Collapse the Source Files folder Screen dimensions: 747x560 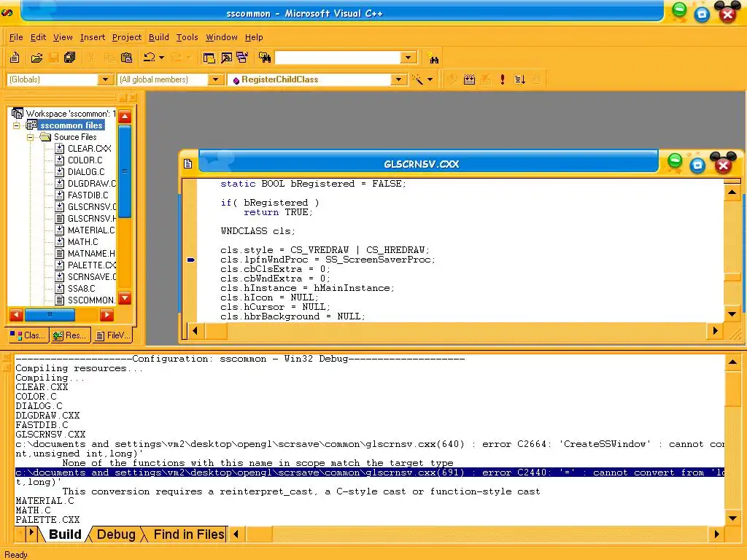pos(30,137)
